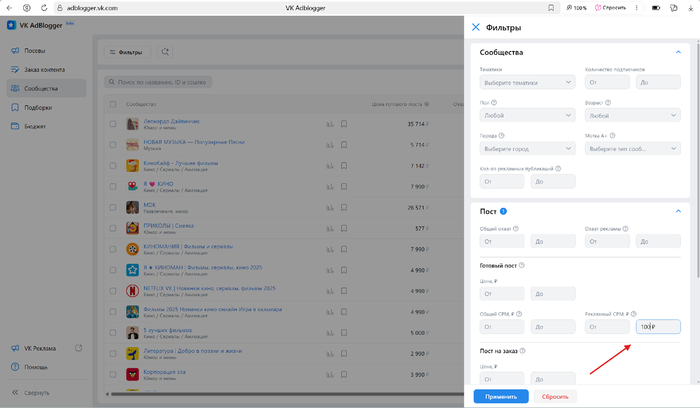Click the Сбросить reset button
Viewport: 700px width, 408px height.
click(554, 396)
